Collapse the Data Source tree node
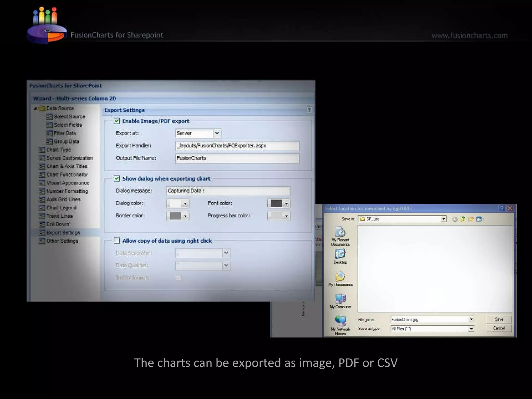Screen dimensions: 532x399 point(35,108)
